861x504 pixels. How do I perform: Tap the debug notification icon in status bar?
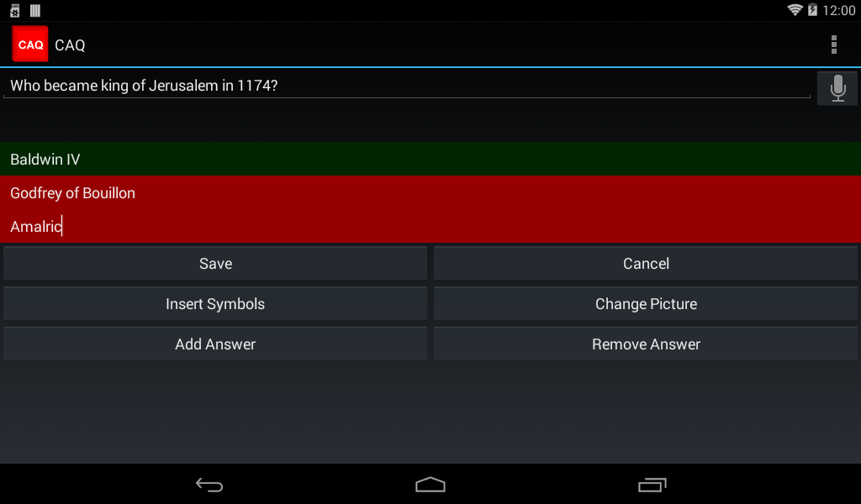point(15,10)
